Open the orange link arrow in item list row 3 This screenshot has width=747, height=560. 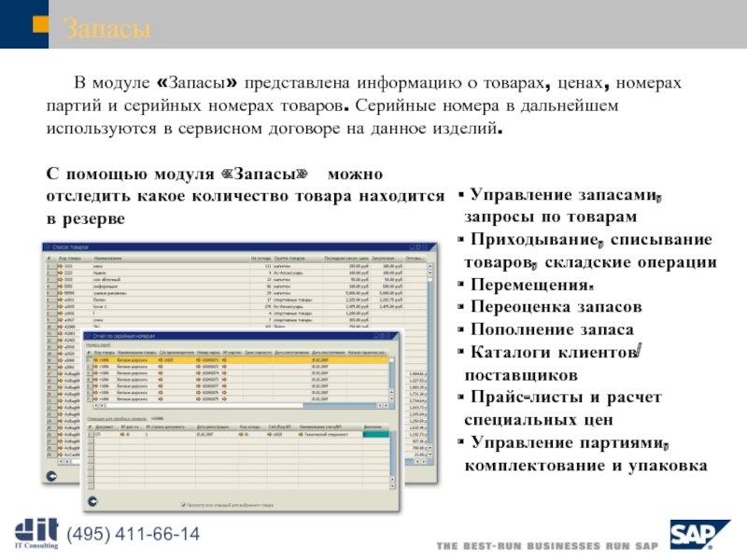click(61, 279)
